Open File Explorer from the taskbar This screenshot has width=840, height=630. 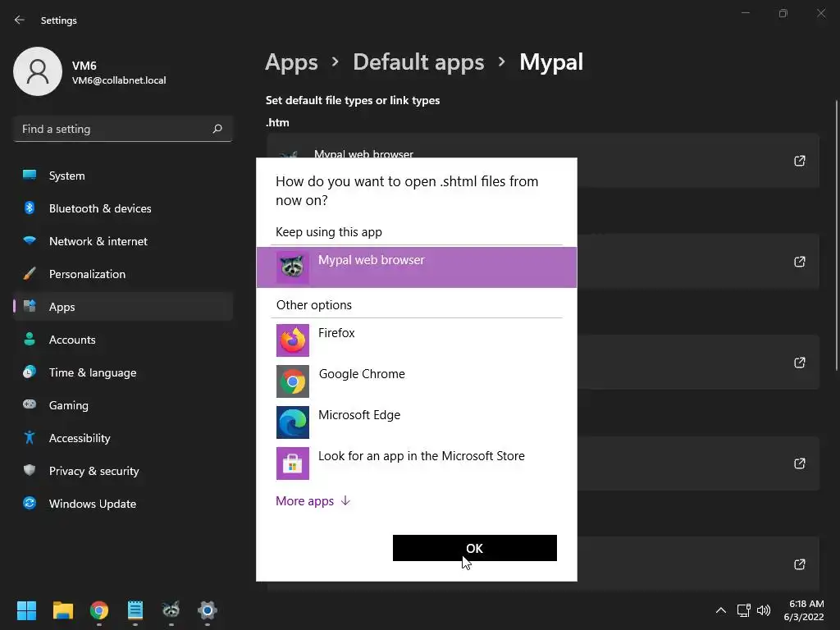(62, 610)
